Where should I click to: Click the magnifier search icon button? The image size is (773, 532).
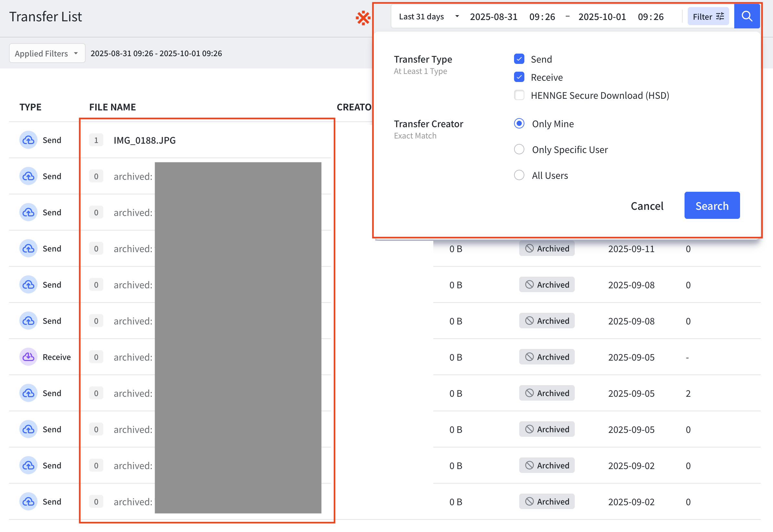pyautogui.click(x=747, y=16)
